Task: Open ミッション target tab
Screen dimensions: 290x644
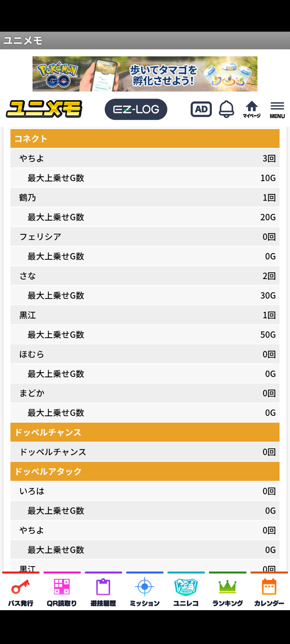Action: click(x=145, y=593)
